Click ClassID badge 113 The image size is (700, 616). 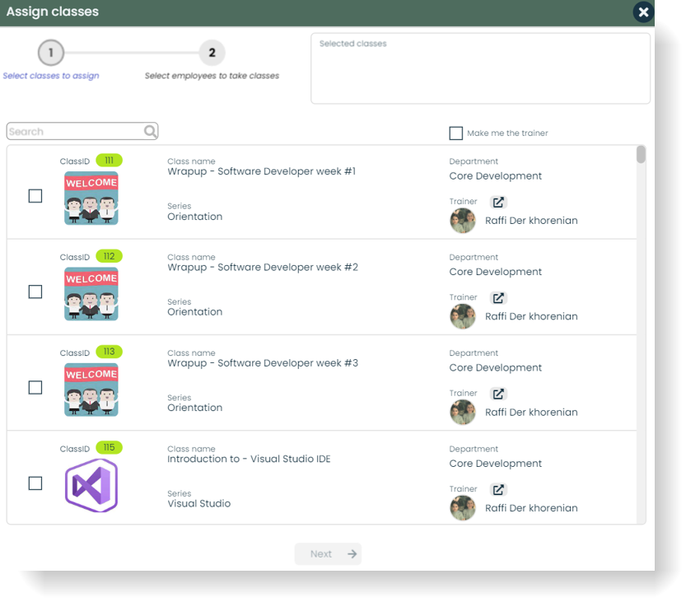click(x=109, y=352)
